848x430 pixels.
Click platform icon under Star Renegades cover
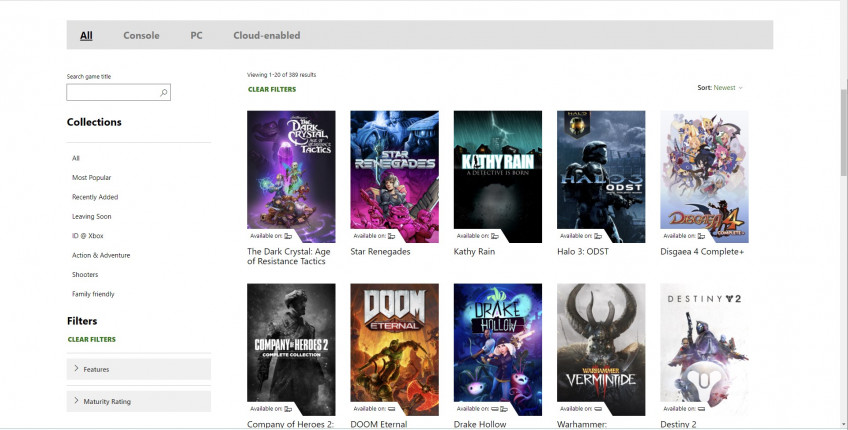pos(392,236)
